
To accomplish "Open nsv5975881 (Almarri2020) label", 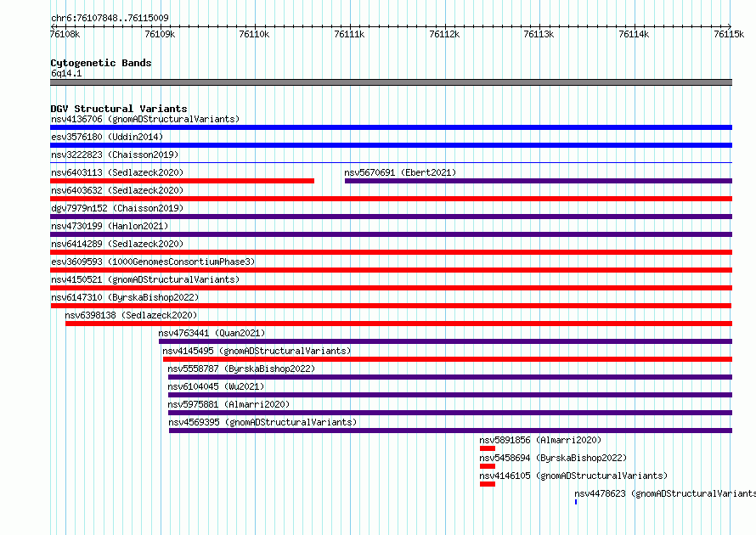I will click(x=228, y=404).
